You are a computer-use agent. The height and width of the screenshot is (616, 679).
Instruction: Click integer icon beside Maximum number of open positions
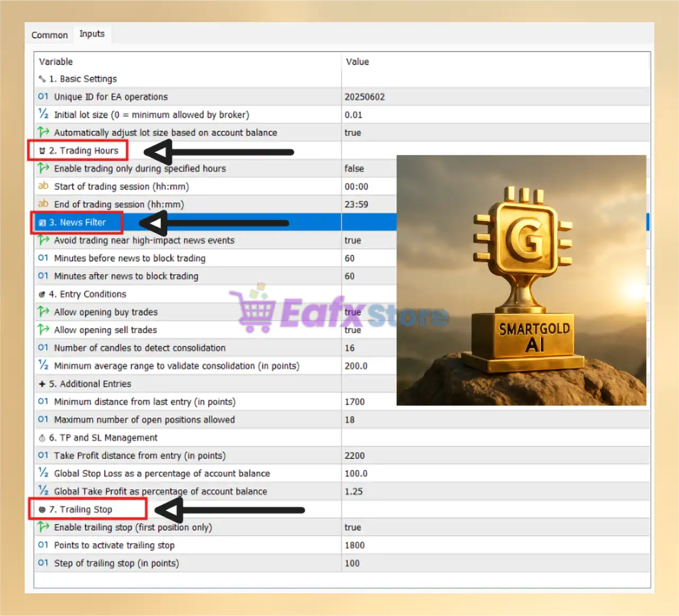click(43, 419)
